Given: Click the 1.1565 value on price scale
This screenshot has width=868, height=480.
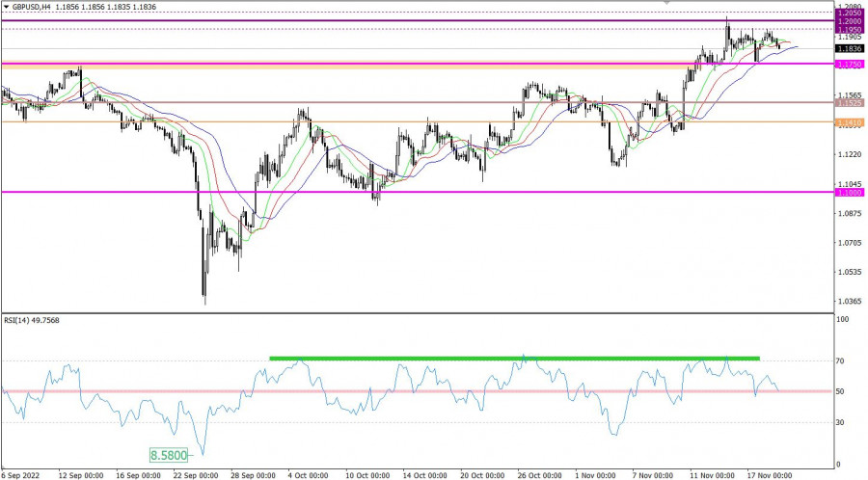Looking at the screenshot, I should click(x=849, y=95).
